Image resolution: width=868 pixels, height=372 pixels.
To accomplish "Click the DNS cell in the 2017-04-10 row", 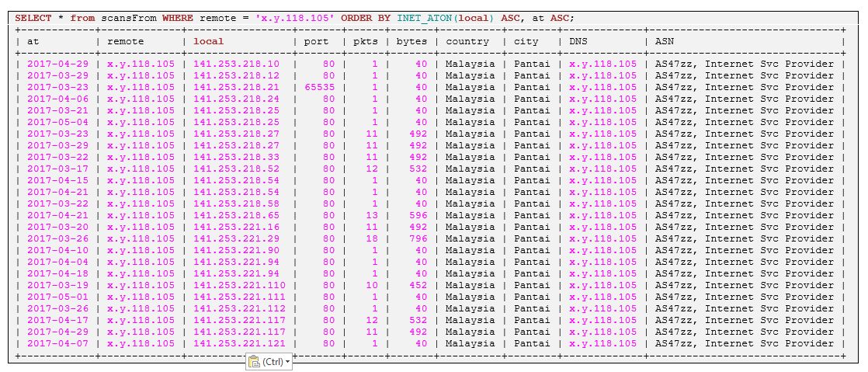I will tap(602, 249).
